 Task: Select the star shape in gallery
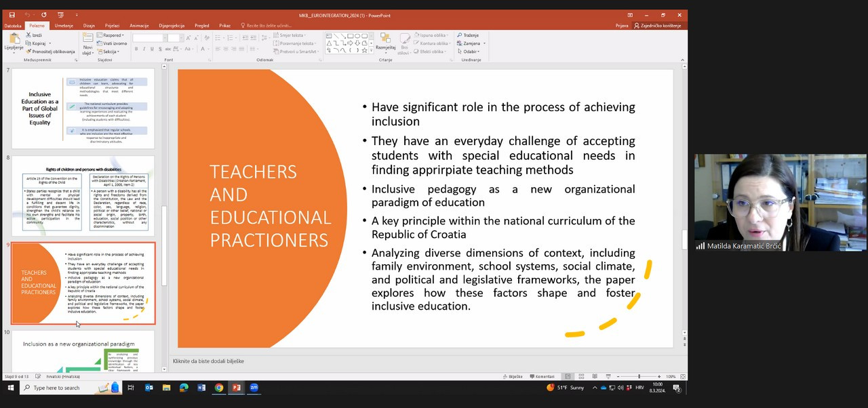click(x=364, y=50)
